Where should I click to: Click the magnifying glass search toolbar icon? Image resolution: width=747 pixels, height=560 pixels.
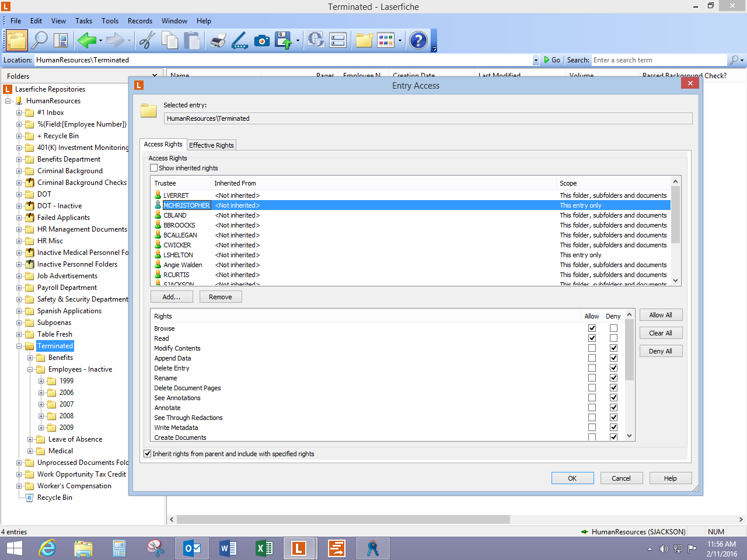39,40
